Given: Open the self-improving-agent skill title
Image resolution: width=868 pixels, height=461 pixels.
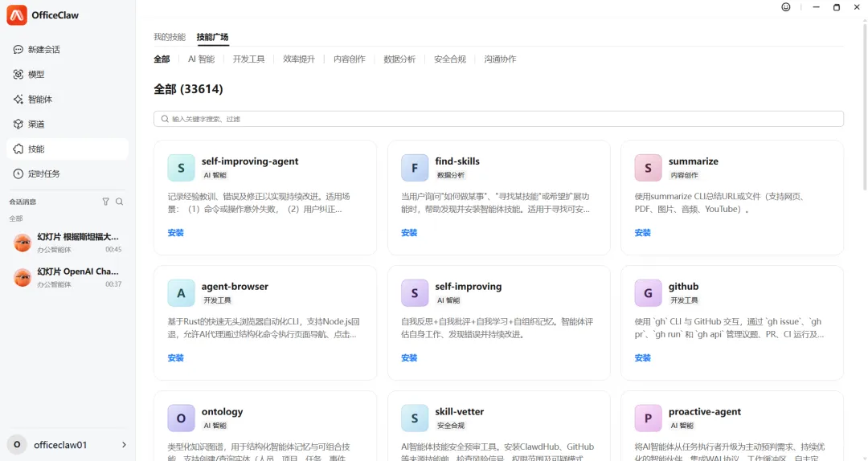Looking at the screenshot, I should (250, 161).
